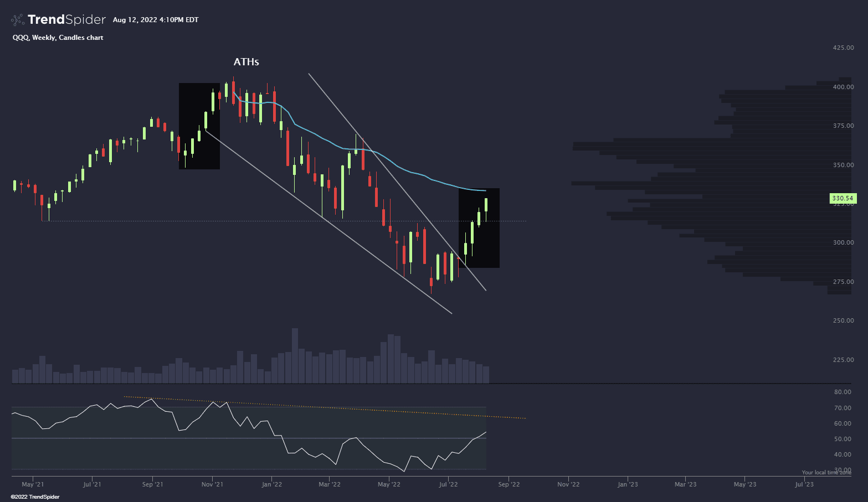Image resolution: width=868 pixels, height=502 pixels.
Task: Click the TrendSpider spider logo icon
Action: [x=18, y=20]
